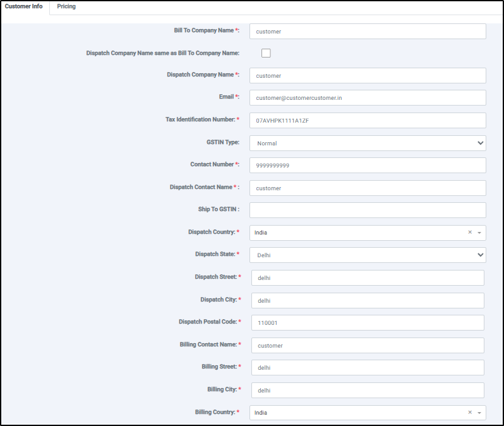Open the Dispatch State dropdown
Screen dimensions: 504x426
368,255
